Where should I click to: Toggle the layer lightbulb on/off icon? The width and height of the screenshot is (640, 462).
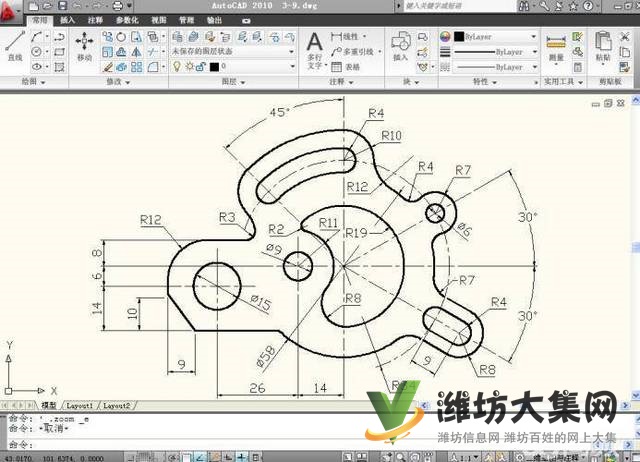tap(178, 66)
